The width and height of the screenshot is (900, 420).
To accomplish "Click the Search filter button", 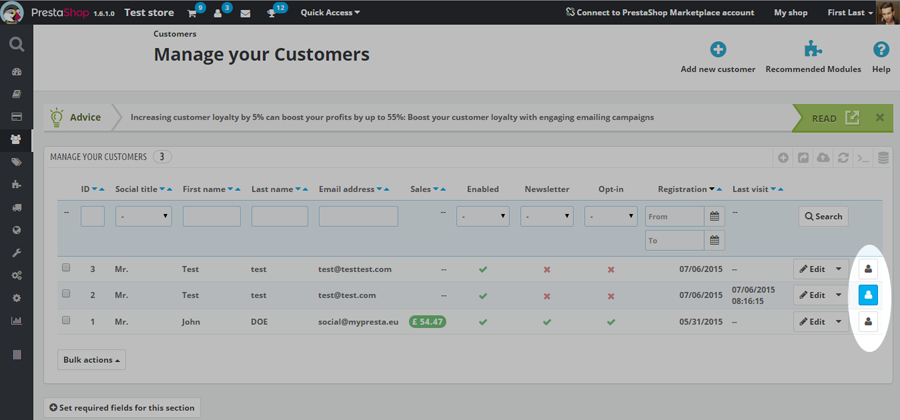I will point(823,216).
